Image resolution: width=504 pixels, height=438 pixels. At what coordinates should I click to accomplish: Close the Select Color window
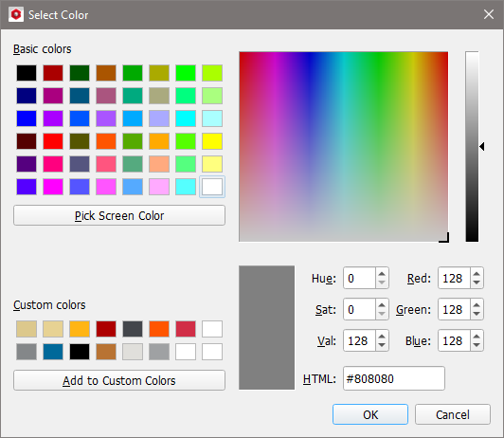click(x=489, y=14)
